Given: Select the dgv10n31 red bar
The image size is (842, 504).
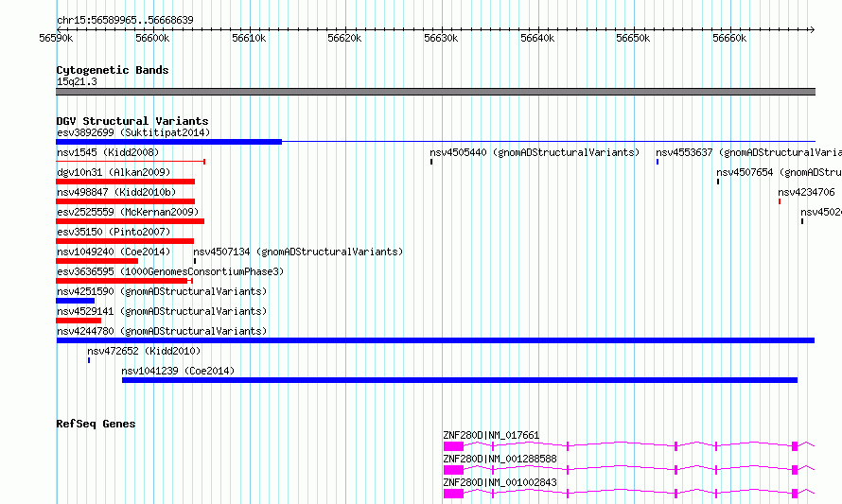Looking at the screenshot, I should (x=126, y=182).
